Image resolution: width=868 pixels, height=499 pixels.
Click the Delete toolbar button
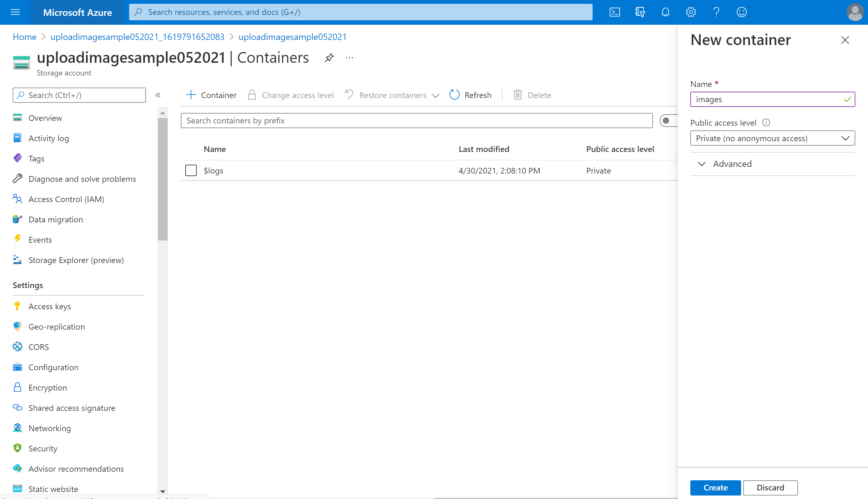click(532, 95)
